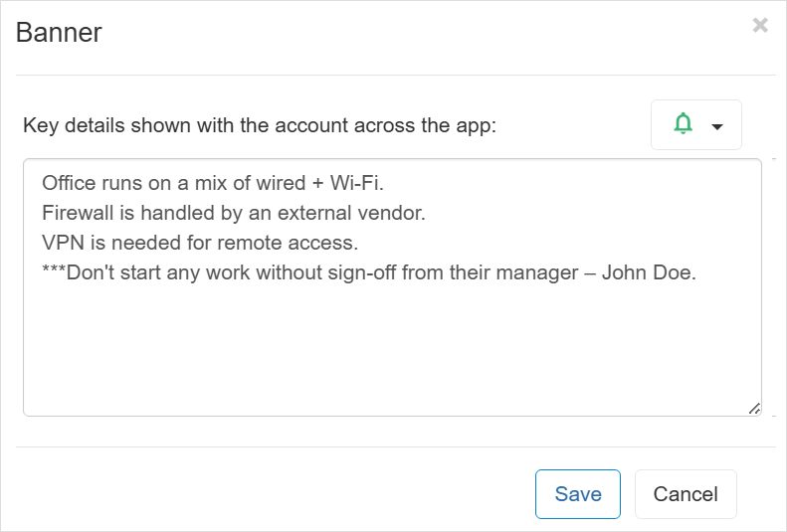Viewport: 787px width, 532px height.
Task: Click the 'Key details shown with the account' label
Action: 260,125
